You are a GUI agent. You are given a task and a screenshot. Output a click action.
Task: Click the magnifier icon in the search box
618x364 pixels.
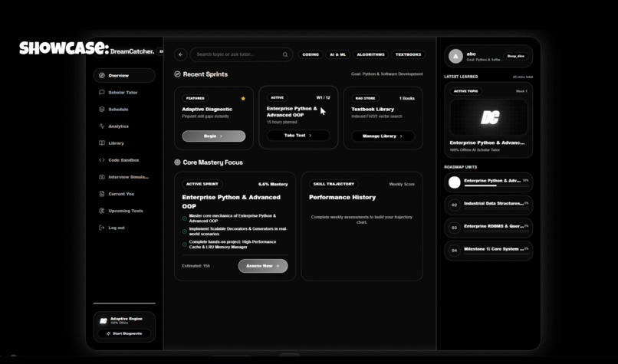pos(285,54)
